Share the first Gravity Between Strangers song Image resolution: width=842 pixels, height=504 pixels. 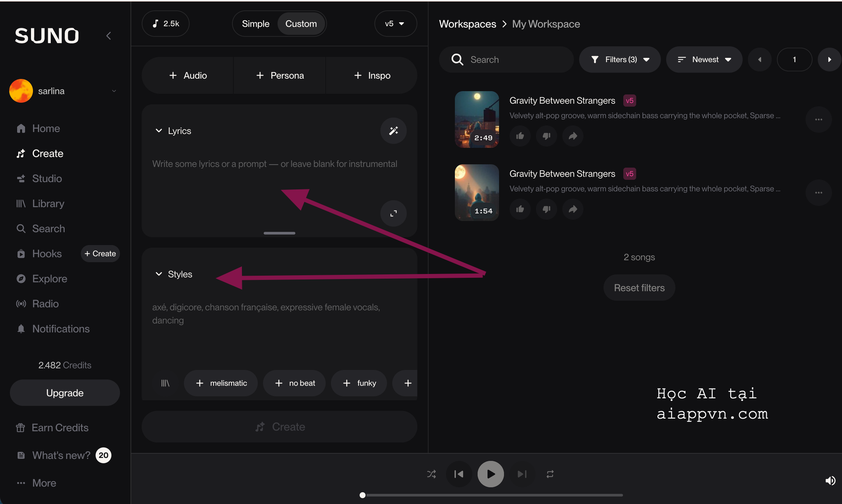573,136
